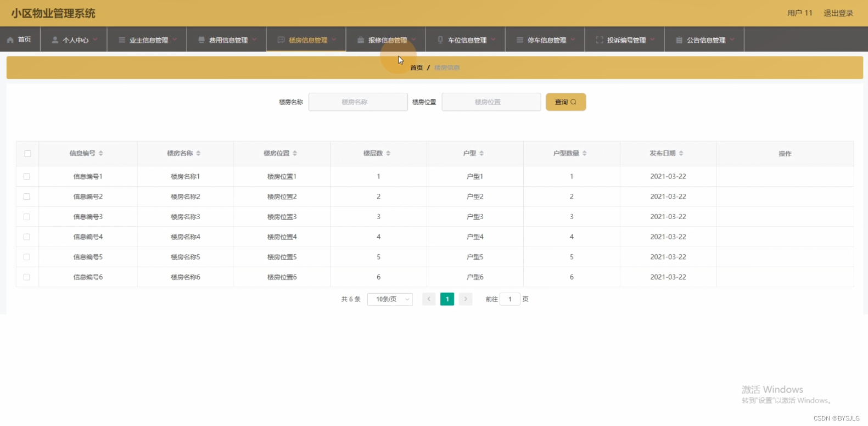Focus the 楼房位置 search input
Viewport: 868px width, 426px height.
pos(491,102)
